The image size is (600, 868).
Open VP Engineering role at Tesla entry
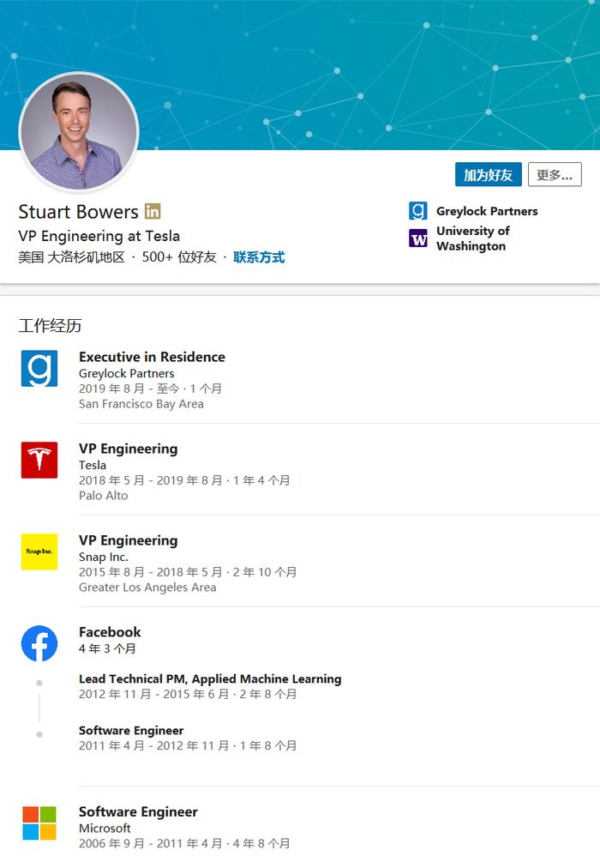click(x=129, y=449)
